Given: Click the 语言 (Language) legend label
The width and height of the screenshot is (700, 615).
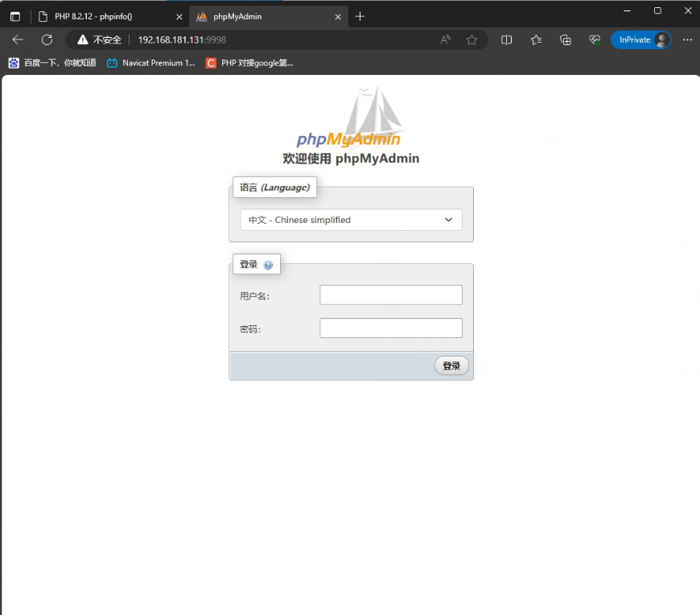Looking at the screenshot, I should pyautogui.click(x=274, y=187).
